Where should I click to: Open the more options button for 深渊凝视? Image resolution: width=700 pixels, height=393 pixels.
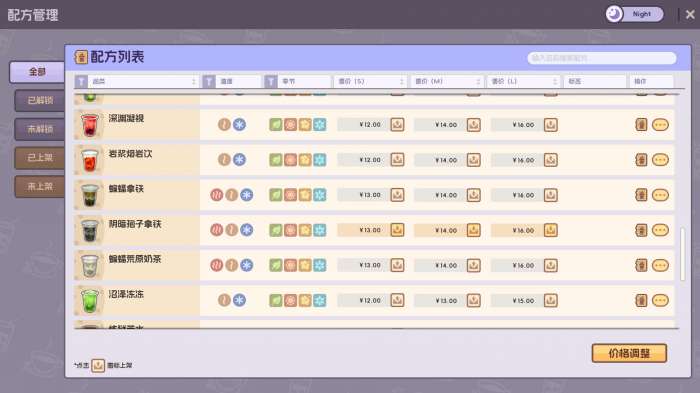[660, 125]
